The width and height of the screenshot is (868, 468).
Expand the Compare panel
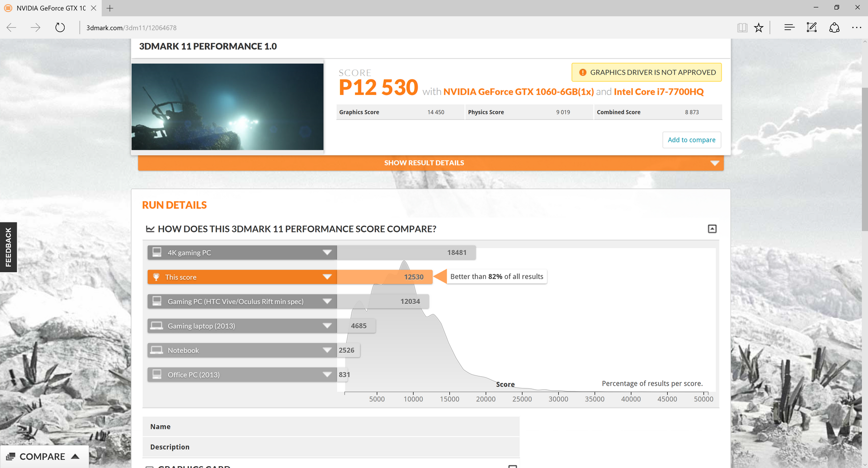tap(44, 457)
